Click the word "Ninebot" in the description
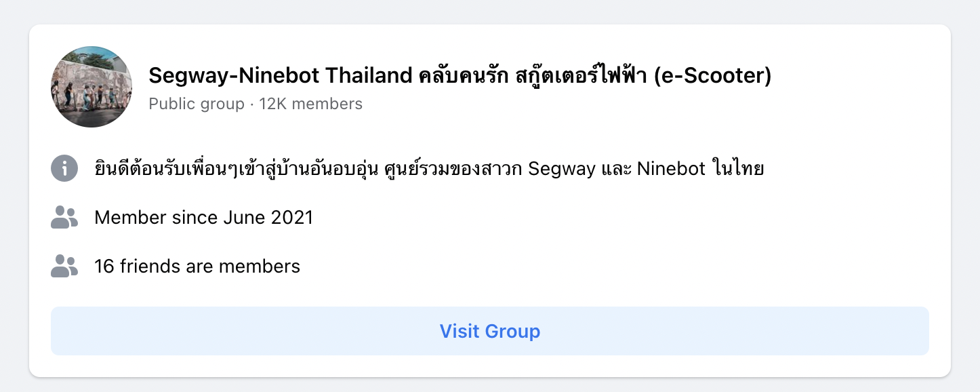980x392 pixels. point(670,169)
